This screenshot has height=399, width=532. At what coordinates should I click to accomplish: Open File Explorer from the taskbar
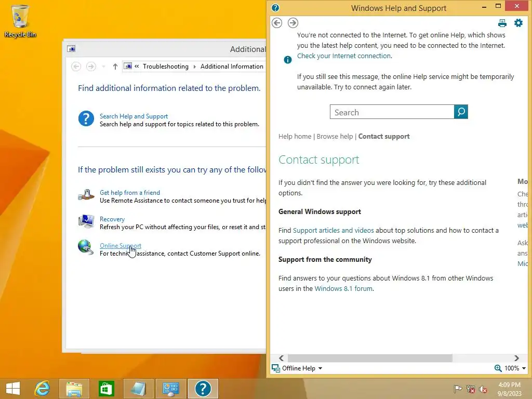pos(74,389)
